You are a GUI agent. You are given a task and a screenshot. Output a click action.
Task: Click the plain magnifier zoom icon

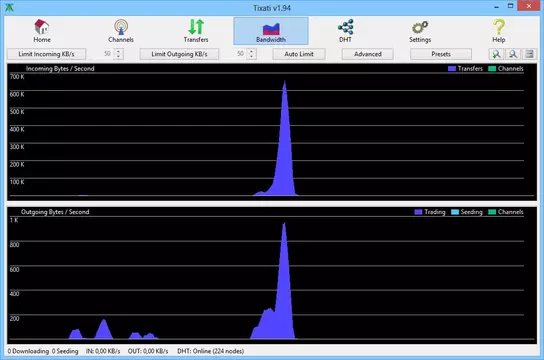(x=513, y=54)
